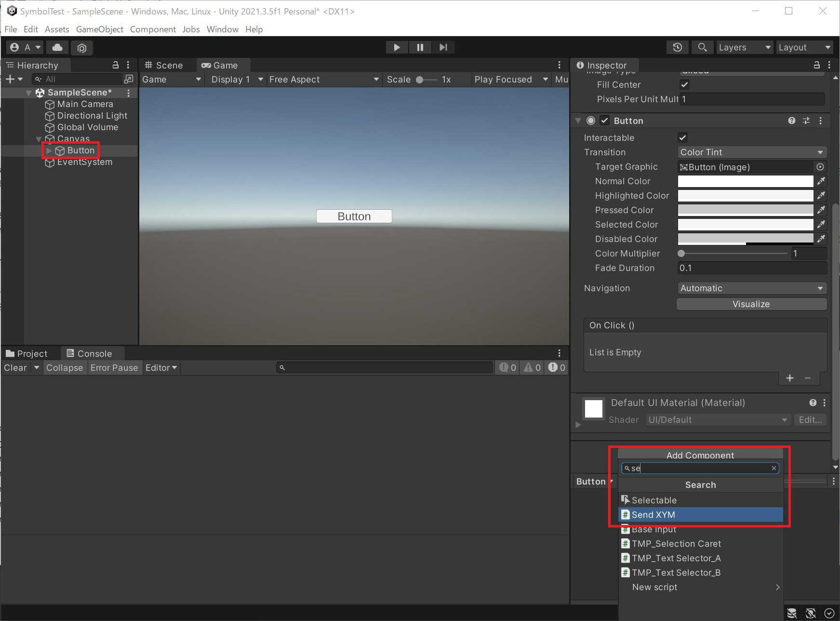Toggle Collapse in the Console
840x621 pixels.
65,367
